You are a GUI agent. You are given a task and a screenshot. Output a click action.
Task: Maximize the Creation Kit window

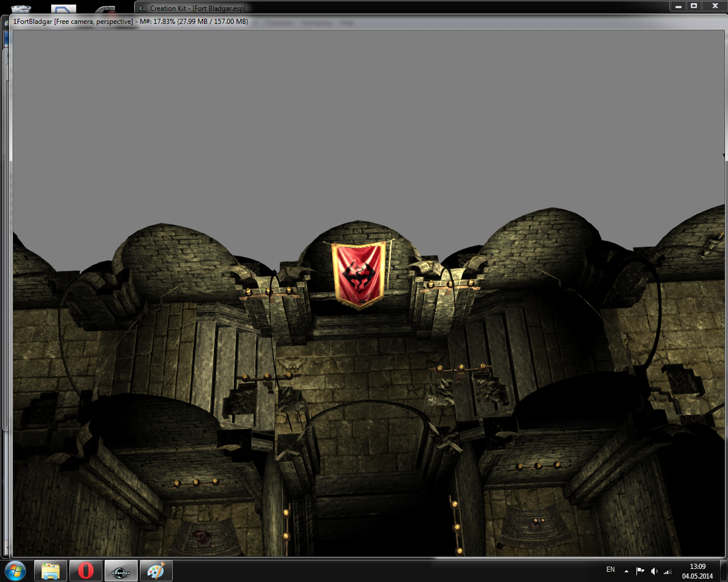694,6
